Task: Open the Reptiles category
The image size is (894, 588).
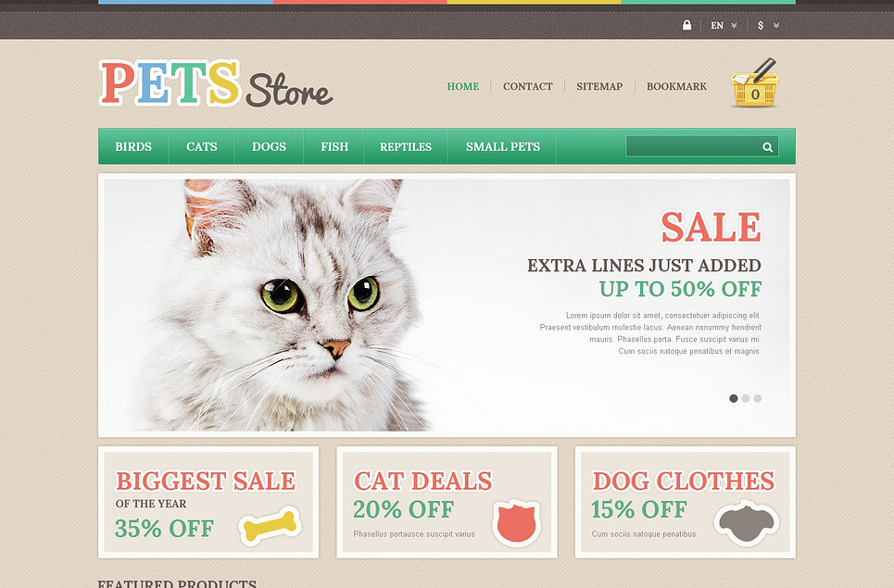Action: click(406, 146)
